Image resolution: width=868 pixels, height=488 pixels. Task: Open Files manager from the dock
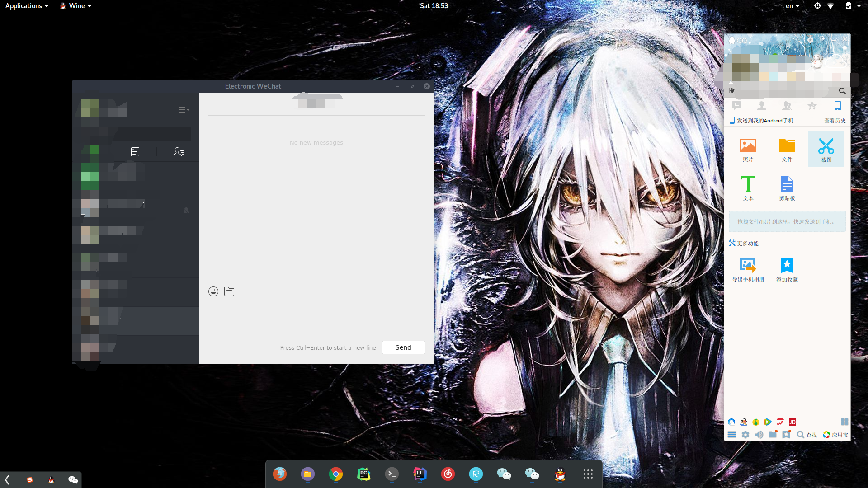308,474
